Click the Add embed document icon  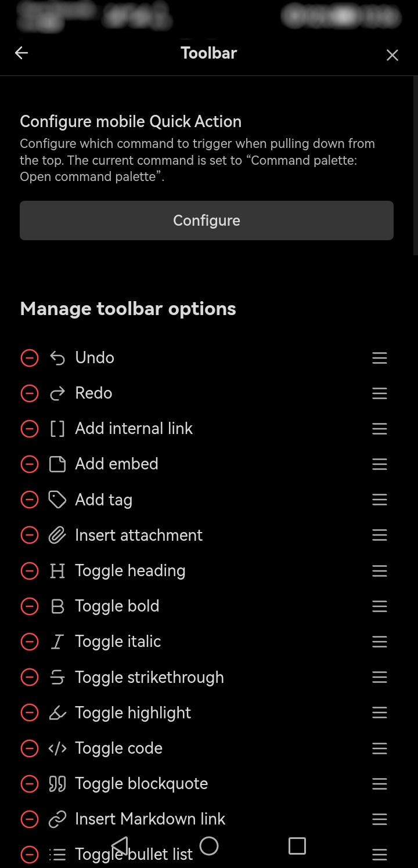pyautogui.click(x=57, y=464)
